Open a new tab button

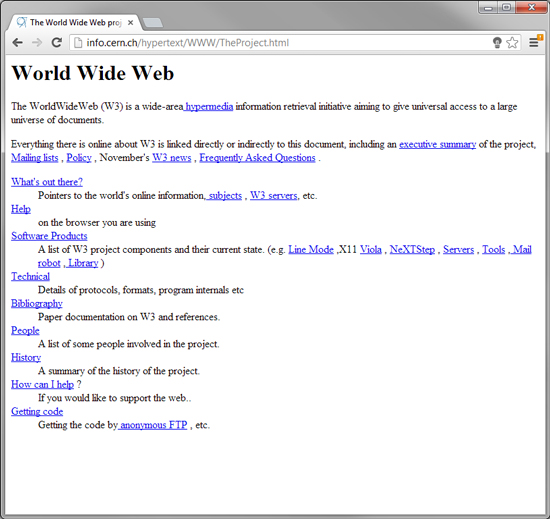[x=153, y=23]
